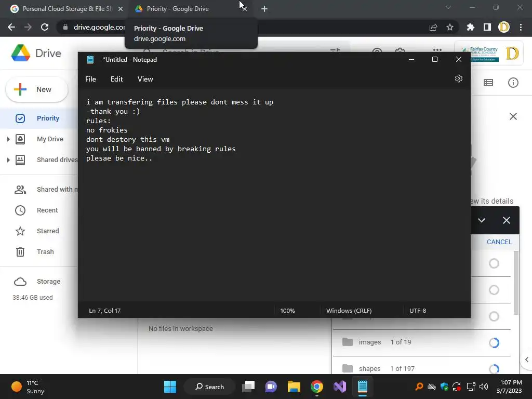Open Starred items in Drive
The height and width of the screenshot is (399, 532).
(48, 231)
